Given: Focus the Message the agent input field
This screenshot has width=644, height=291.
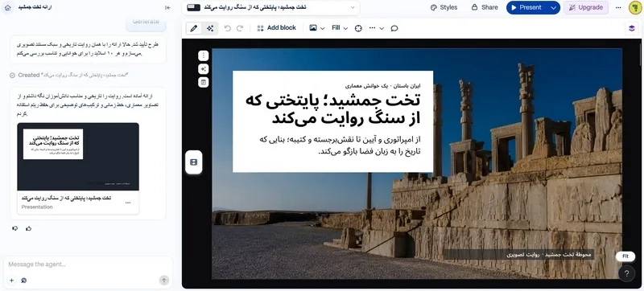Looking at the screenshot, I should [88, 264].
